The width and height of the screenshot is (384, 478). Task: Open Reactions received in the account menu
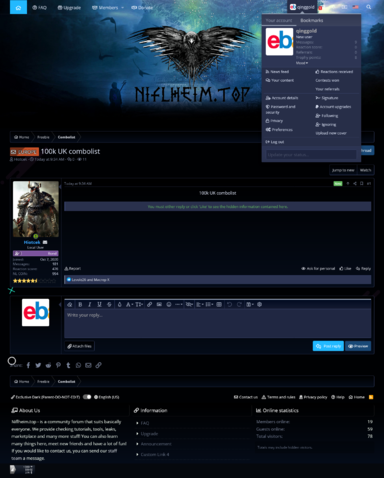point(334,72)
